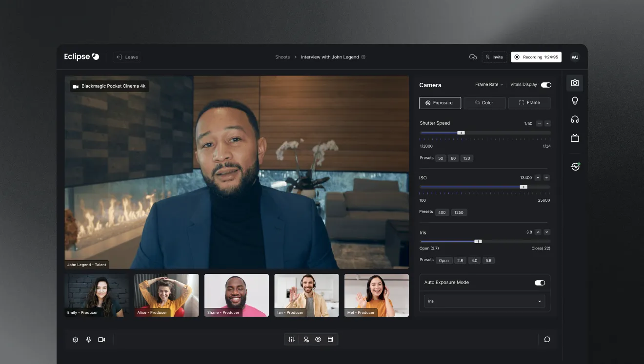Open the chat bubble in the bottom right
Image resolution: width=644 pixels, height=364 pixels.
(x=547, y=339)
